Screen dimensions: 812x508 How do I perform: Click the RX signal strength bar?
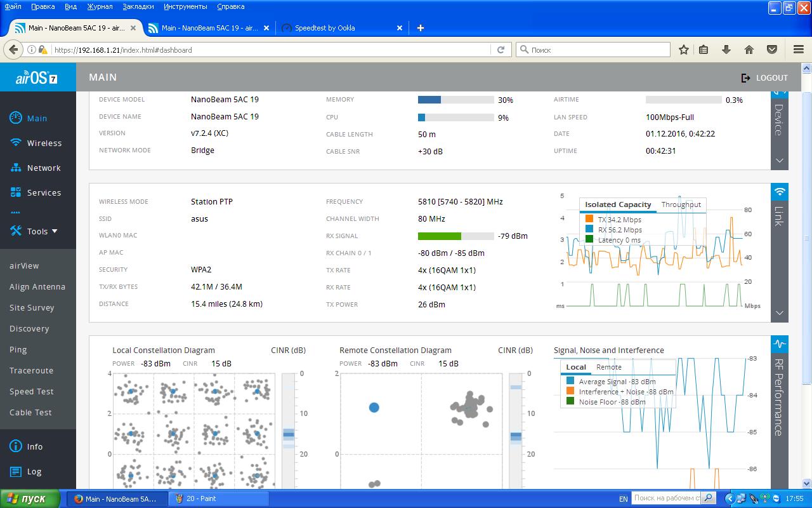pos(455,236)
